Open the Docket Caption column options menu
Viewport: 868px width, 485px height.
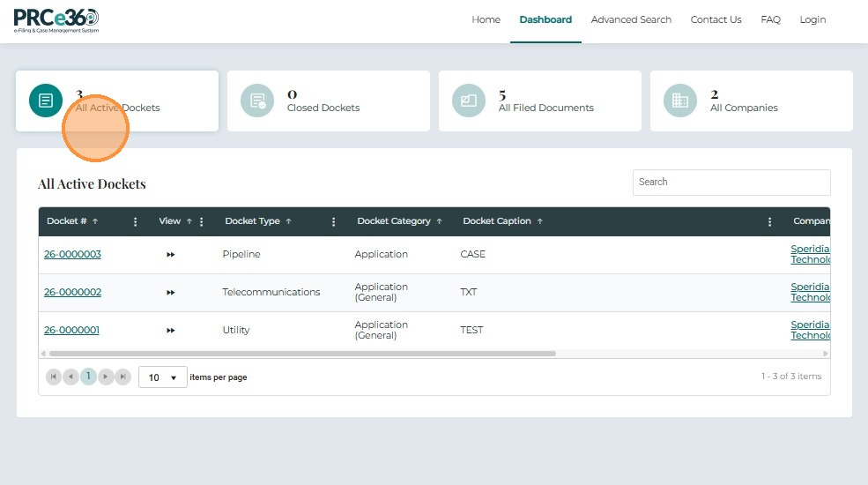click(x=769, y=222)
